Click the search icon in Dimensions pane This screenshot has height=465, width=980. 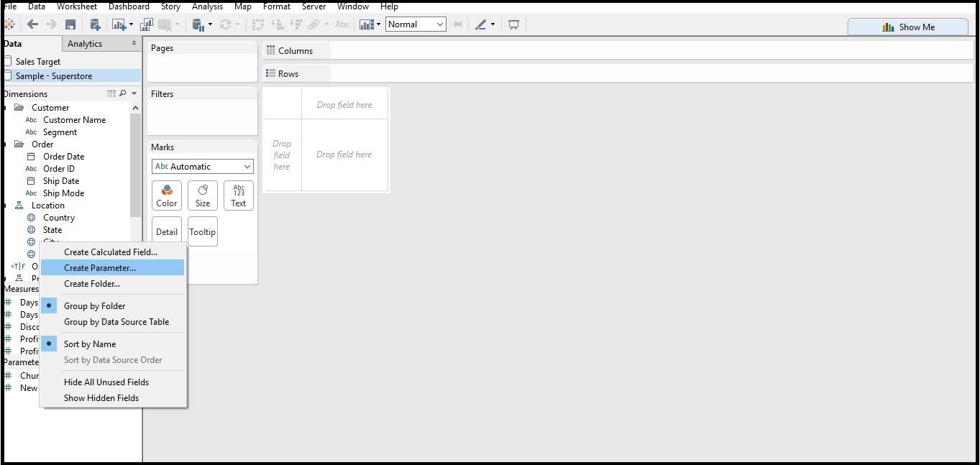(x=124, y=93)
